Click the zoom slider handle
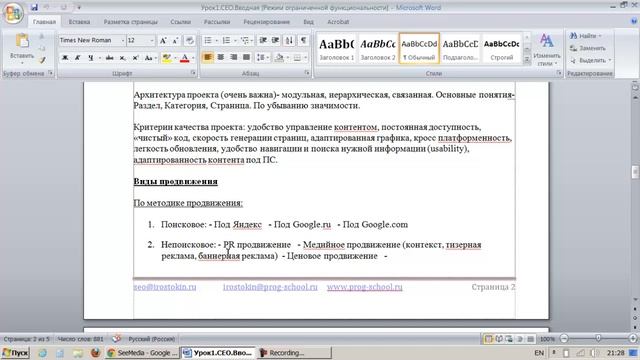The width and height of the screenshot is (640, 360). pyautogui.click(x=598, y=338)
